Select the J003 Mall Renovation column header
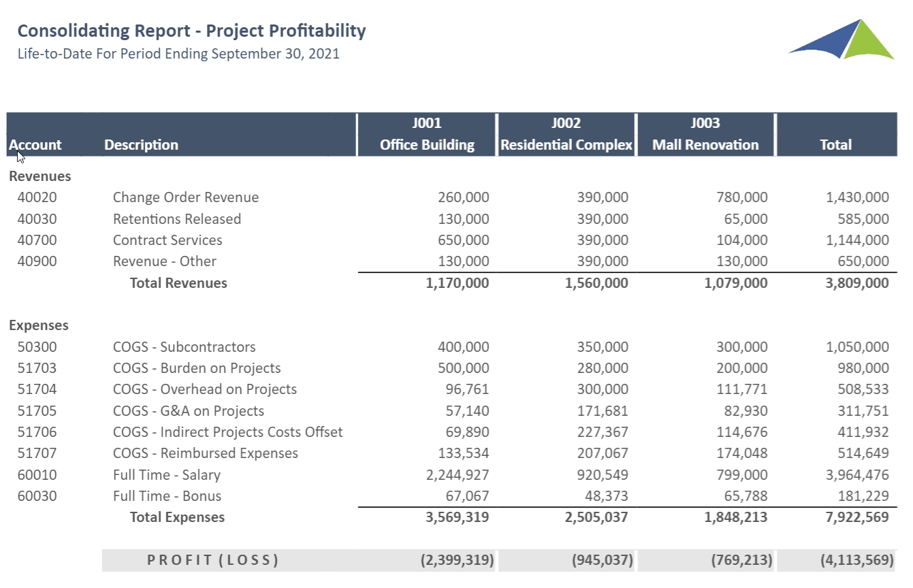The height and width of the screenshot is (588, 913). pos(705,134)
